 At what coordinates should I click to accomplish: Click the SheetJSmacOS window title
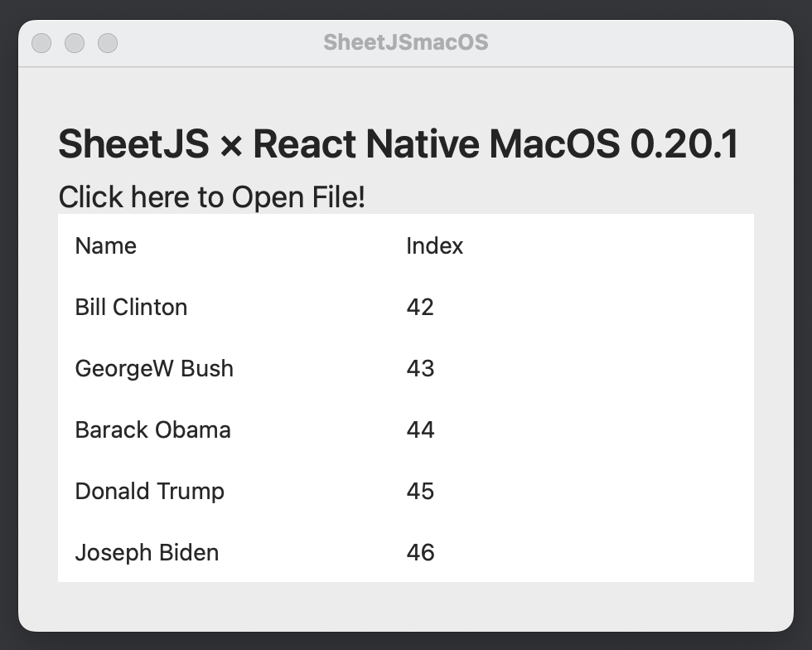pyautogui.click(x=405, y=42)
